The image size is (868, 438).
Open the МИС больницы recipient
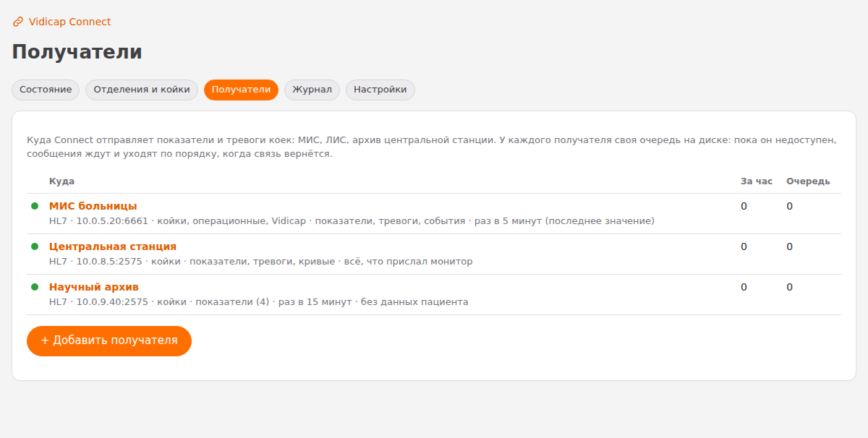click(93, 206)
